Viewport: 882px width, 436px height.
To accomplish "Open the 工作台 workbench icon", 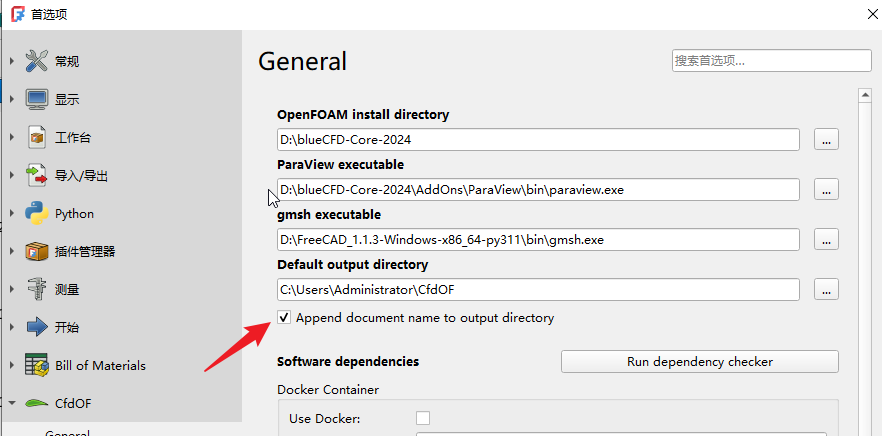I will 37,137.
